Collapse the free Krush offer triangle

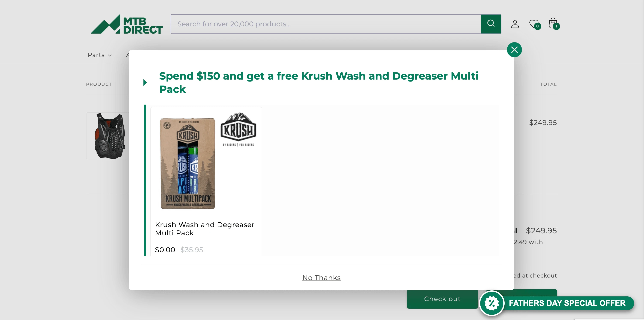(145, 82)
